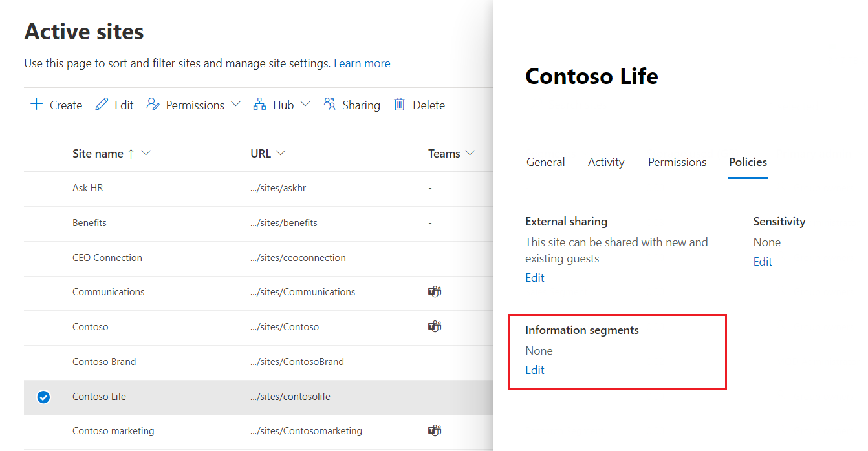The image size is (868, 451).
Task: Expand the Permissions dropdown chevron
Action: tap(235, 105)
